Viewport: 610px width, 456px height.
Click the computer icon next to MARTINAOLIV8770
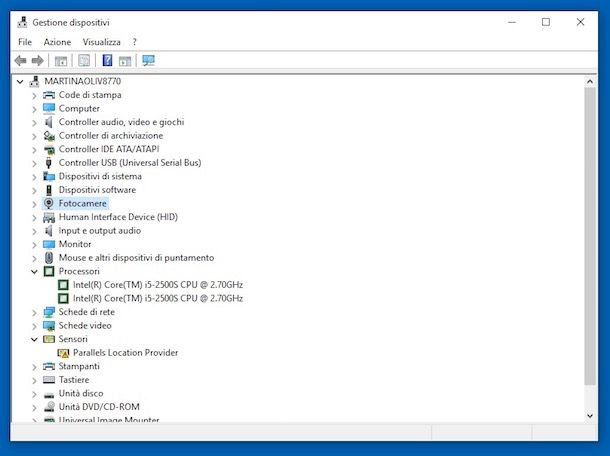(x=35, y=81)
